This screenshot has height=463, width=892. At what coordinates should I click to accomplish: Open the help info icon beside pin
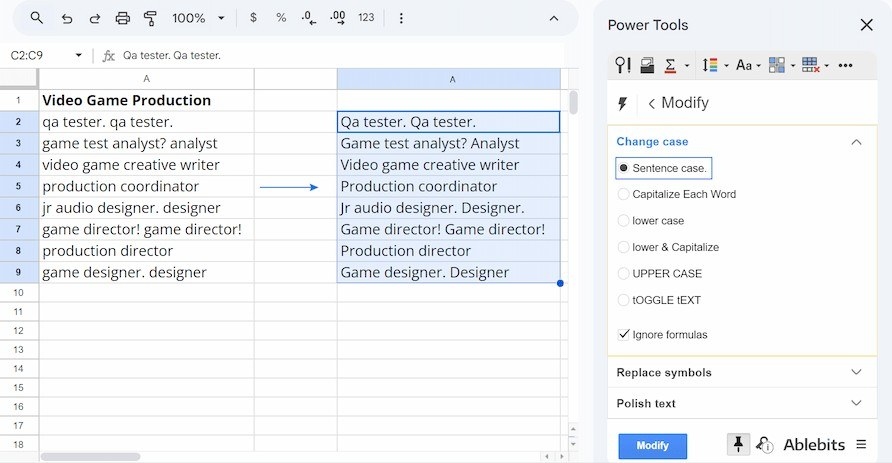tap(765, 444)
